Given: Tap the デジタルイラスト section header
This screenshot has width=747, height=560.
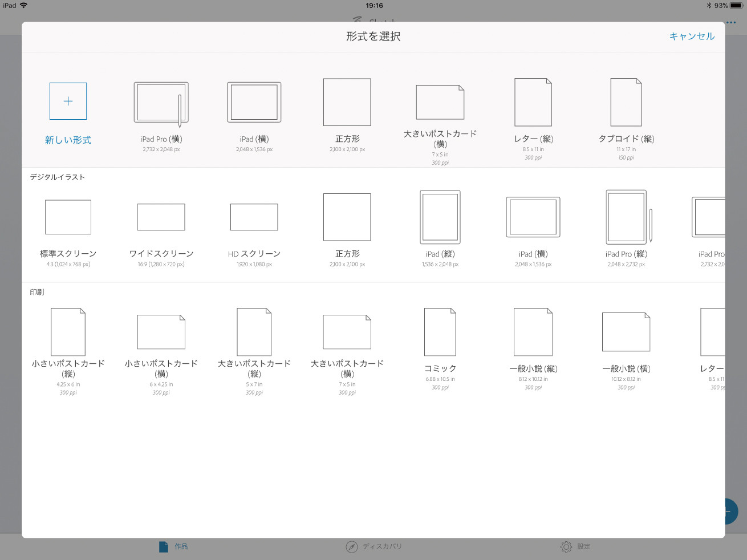Looking at the screenshot, I should pyautogui.click(x=58, y=177).
